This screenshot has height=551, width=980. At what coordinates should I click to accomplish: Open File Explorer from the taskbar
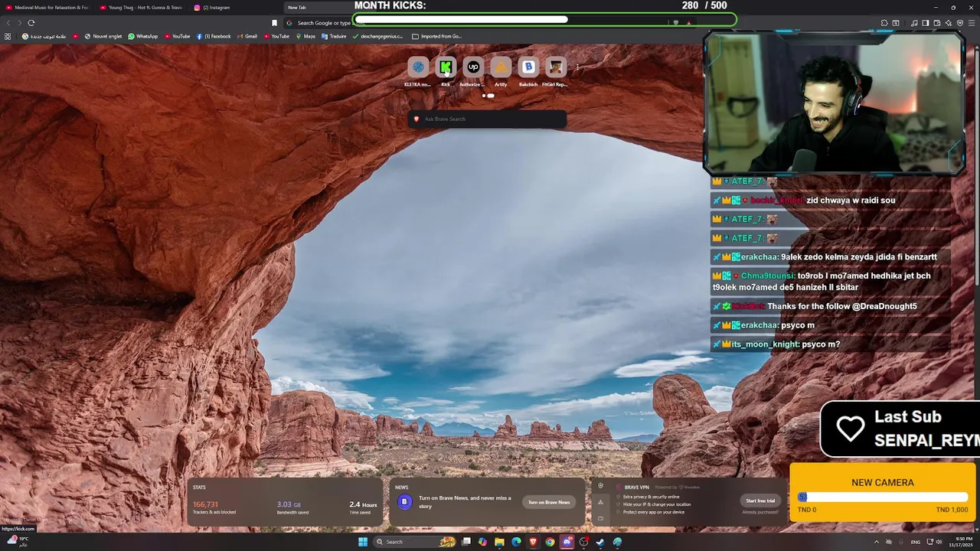click(499, 542)
